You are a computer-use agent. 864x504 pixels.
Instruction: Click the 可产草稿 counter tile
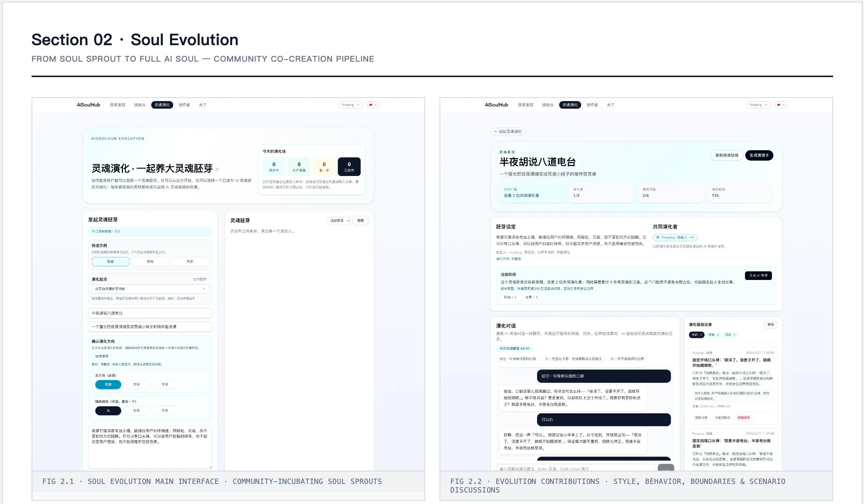(299, 167)
